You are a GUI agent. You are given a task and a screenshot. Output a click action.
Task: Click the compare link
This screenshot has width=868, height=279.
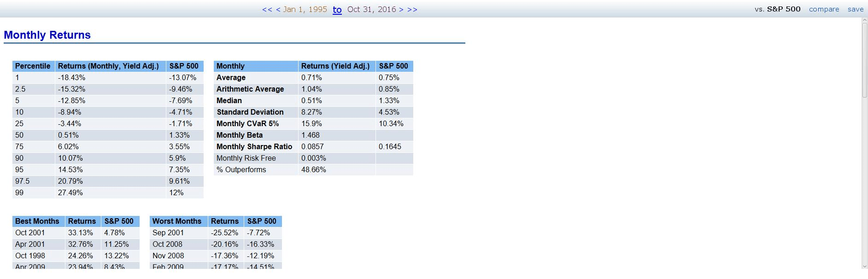[x=824, y=9]
